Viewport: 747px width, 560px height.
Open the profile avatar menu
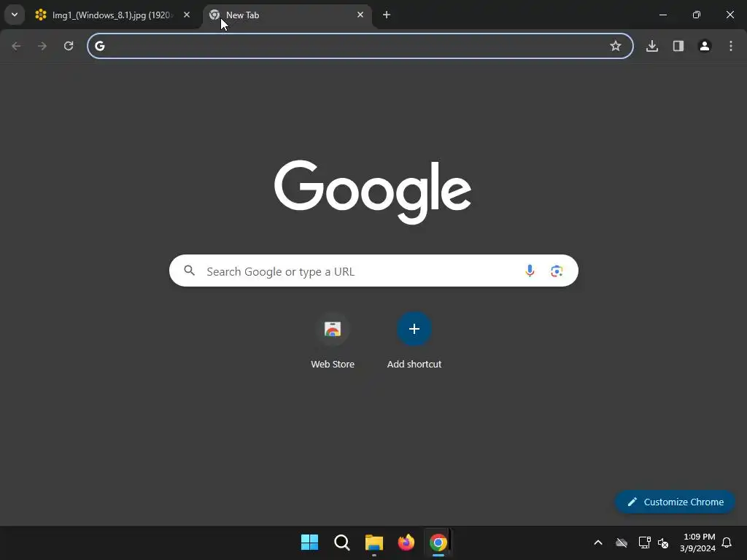tap(705, 46)
